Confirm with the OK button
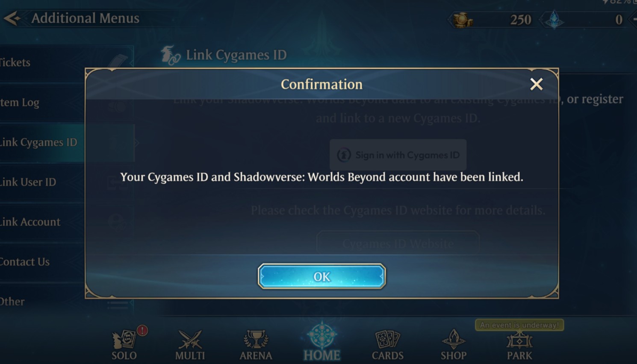This screenshot has height=364, width=637. (x=322, y=276)
